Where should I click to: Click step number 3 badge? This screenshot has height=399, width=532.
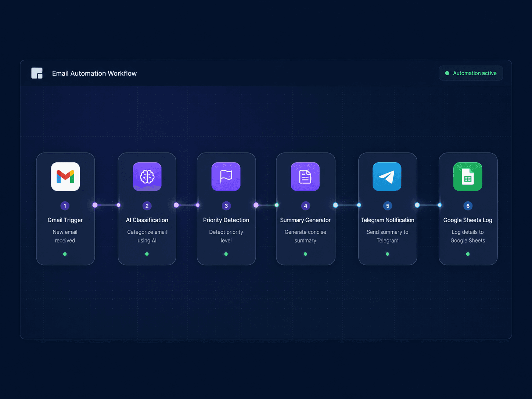tap(226, 206)
